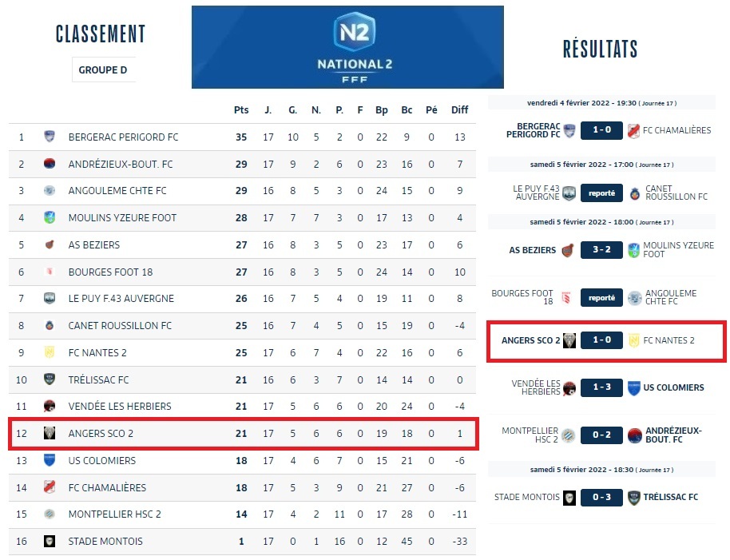Click the US Colomiers blue shield in standings
730x560 pixels.
(50, 460)
